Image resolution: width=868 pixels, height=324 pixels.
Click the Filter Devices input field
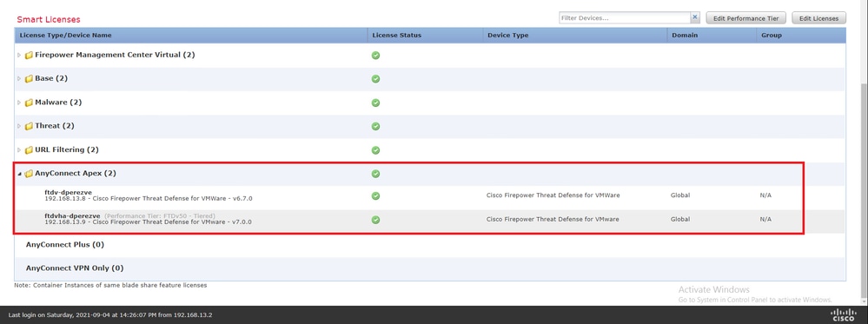pos(625,18)
